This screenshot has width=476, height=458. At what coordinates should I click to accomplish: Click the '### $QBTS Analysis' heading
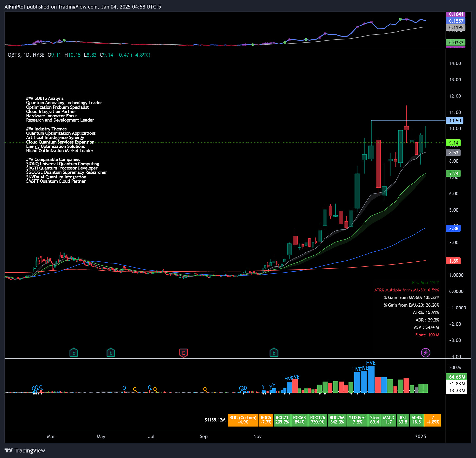tap(45, 98)
